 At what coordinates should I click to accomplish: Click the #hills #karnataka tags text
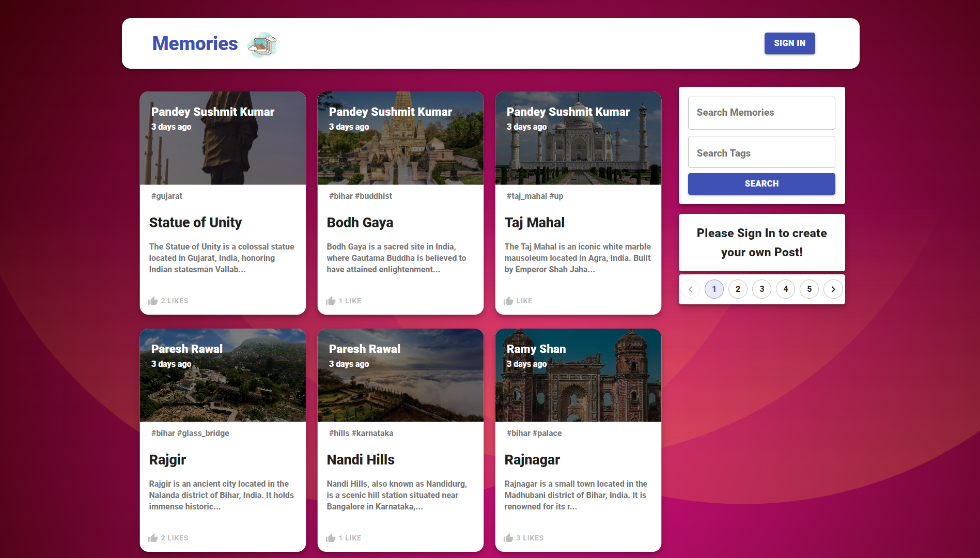click(361, 433)
